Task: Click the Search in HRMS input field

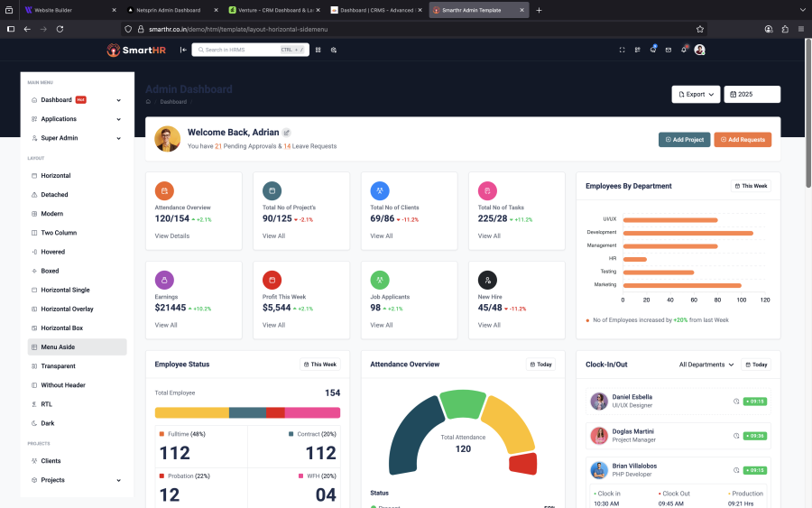Action: pyautogui.click(x=244, y=50)
